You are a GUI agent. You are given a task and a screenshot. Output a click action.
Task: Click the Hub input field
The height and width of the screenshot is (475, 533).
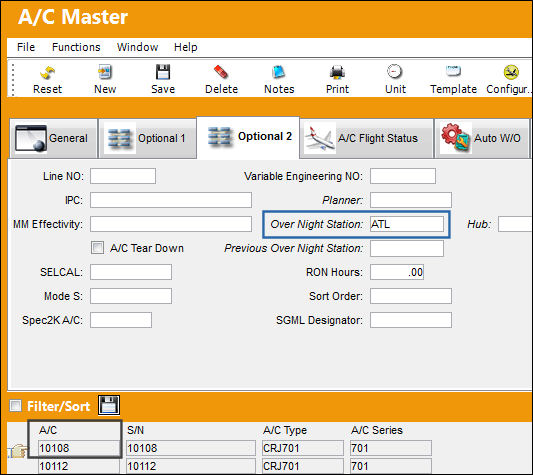(x=515, y=224)
